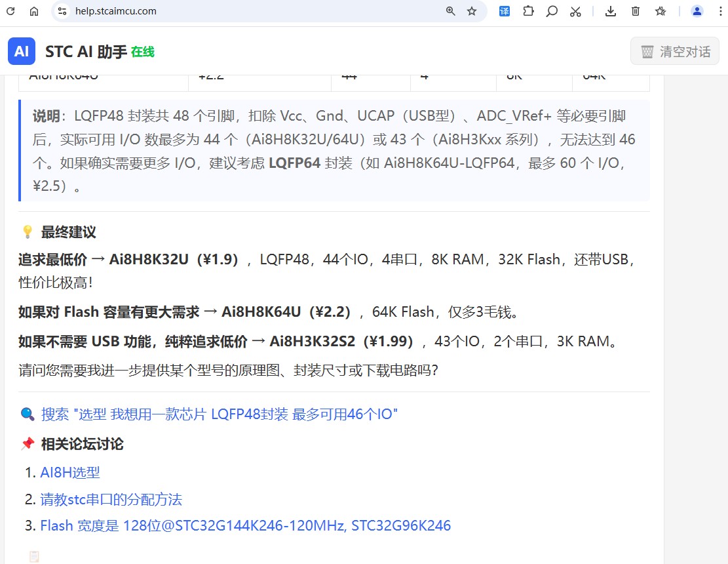The image size is (728, 564).
Task: Click the 相关论坛讨论 heading
Action: pyautogui.click(x=82, y=444)
